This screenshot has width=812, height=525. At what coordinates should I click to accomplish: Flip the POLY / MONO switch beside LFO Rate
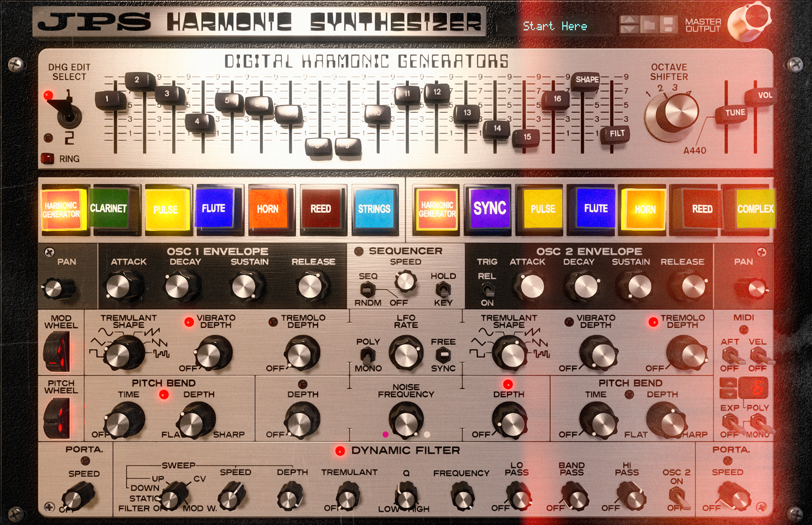367,355
